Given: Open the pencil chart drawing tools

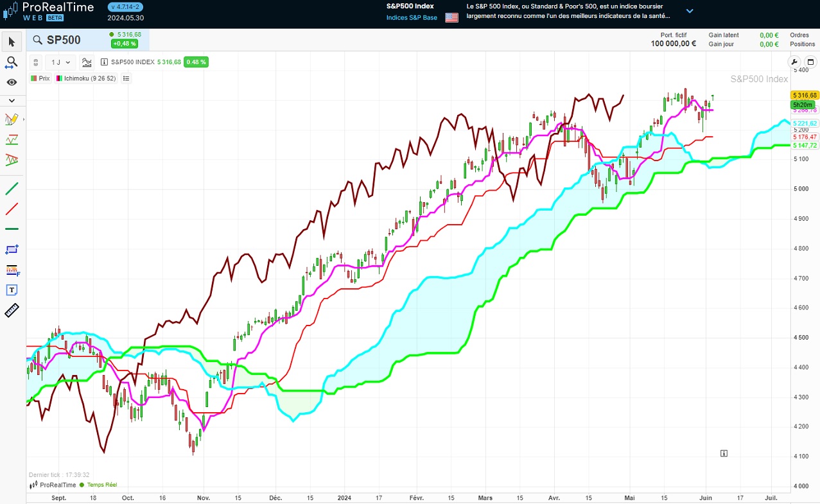Looking at the screenshot, I should (12, 119).
